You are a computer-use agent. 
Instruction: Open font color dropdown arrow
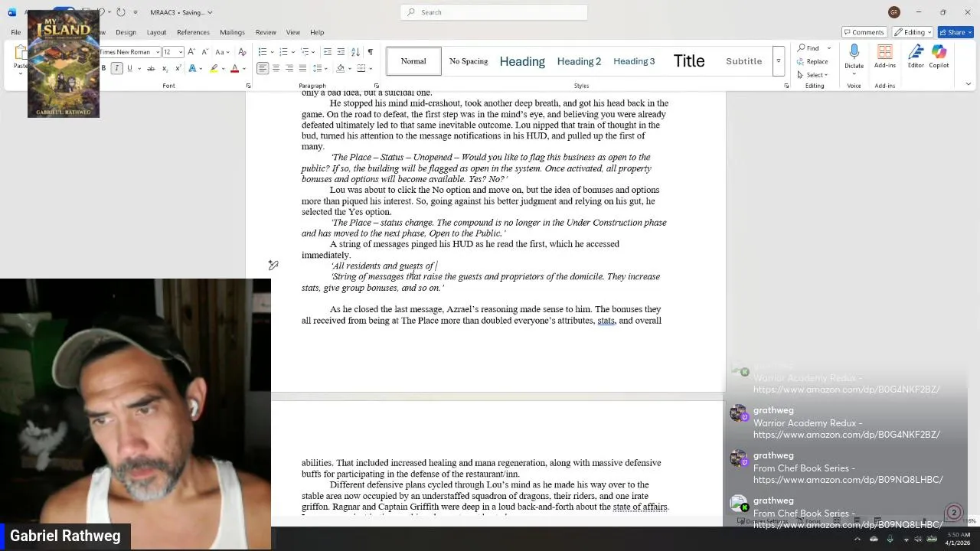(243, 68)
